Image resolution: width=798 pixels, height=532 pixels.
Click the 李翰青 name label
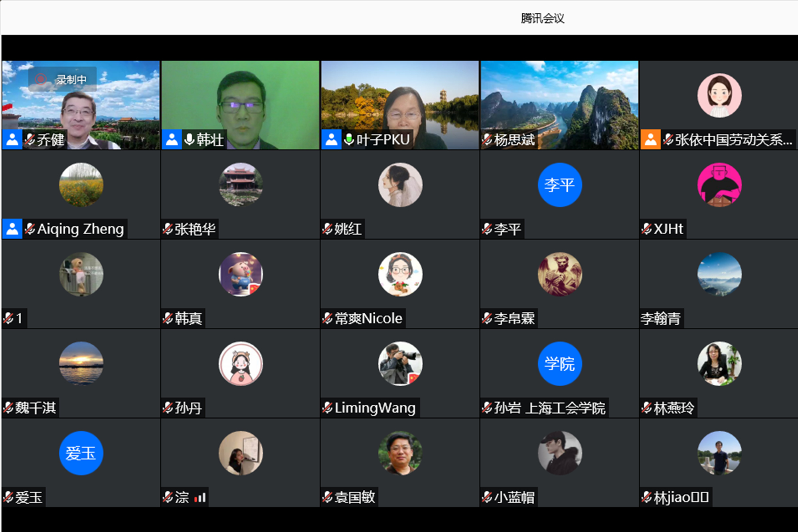click(x=661, y=318)
